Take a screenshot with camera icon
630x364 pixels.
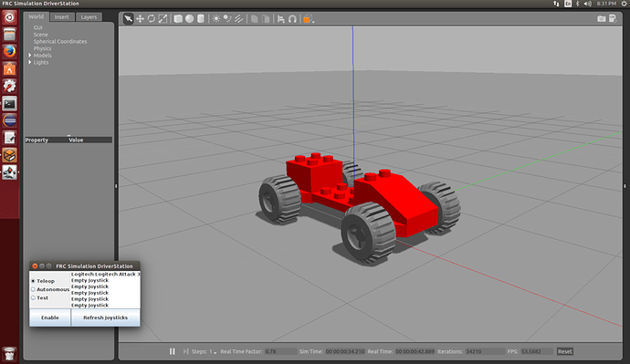[x=601, y=18]
